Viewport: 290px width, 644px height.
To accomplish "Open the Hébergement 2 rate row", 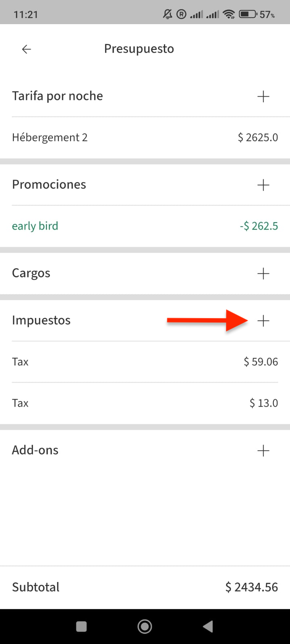I will [x=145, y=138].
